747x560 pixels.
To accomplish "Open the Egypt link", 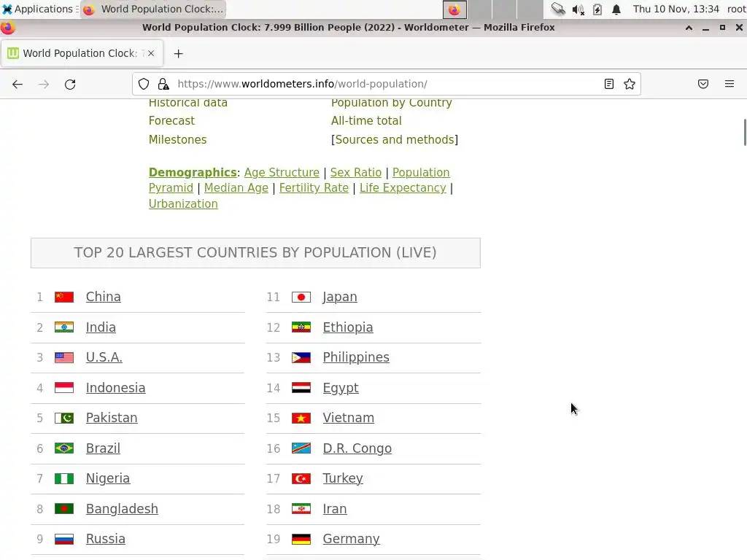I will click(x=341, y=388).
